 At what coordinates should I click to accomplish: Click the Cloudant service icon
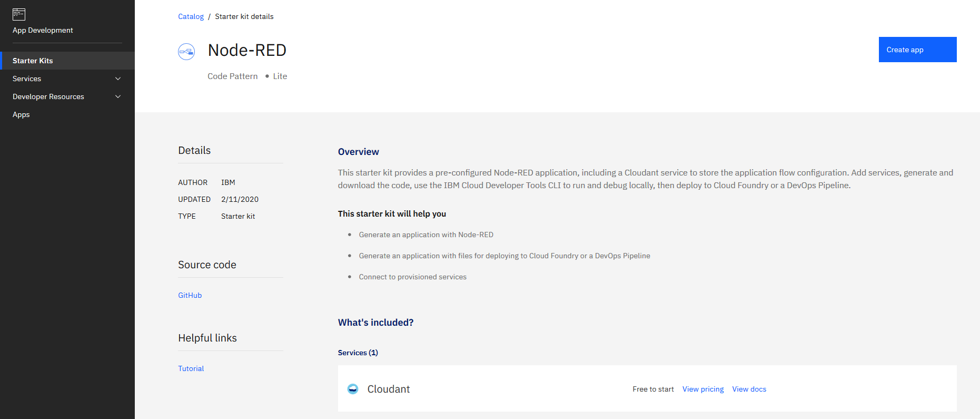(353, 389)
